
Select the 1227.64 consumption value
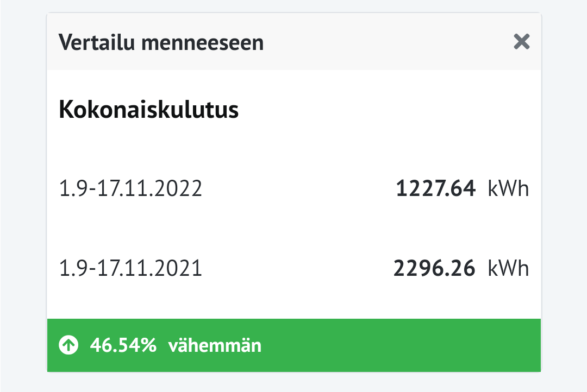[436, 189]
